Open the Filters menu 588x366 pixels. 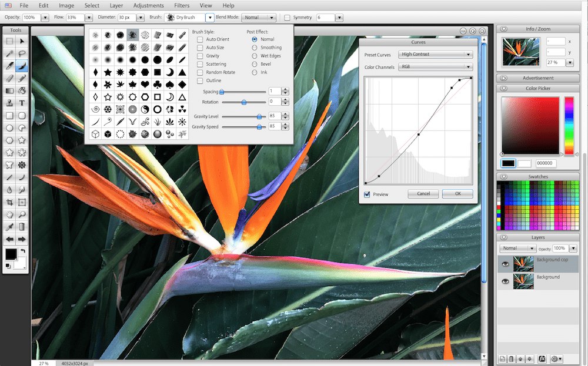point(182,6)
